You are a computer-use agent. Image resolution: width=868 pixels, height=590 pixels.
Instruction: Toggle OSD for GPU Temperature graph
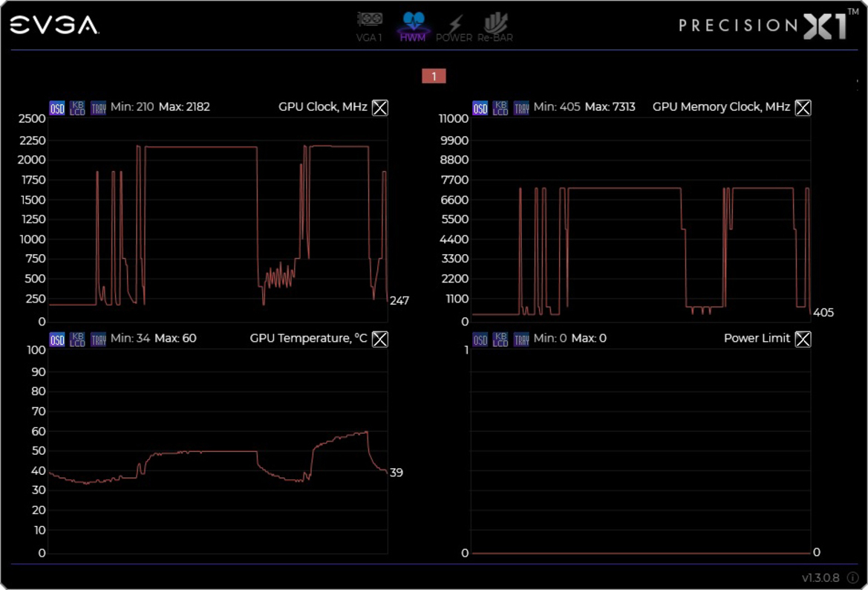tap(57, 339)
